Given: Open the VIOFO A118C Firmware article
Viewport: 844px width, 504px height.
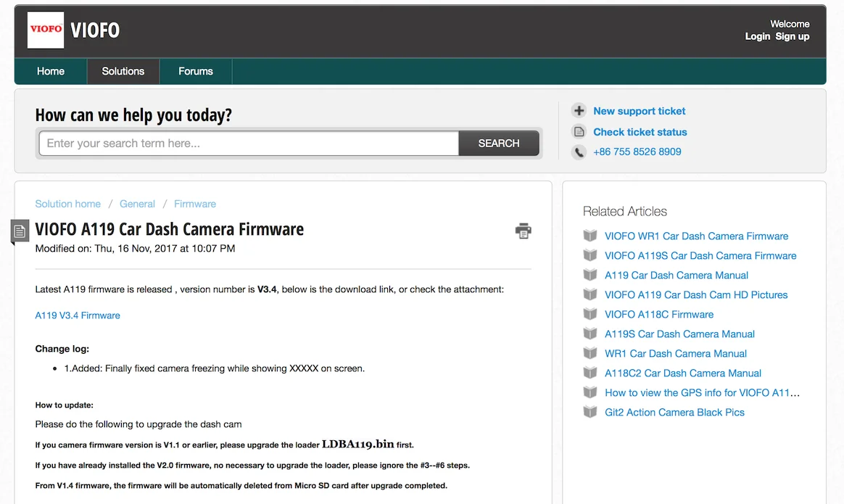Looking at the screenshot, I should pos(659,315).
